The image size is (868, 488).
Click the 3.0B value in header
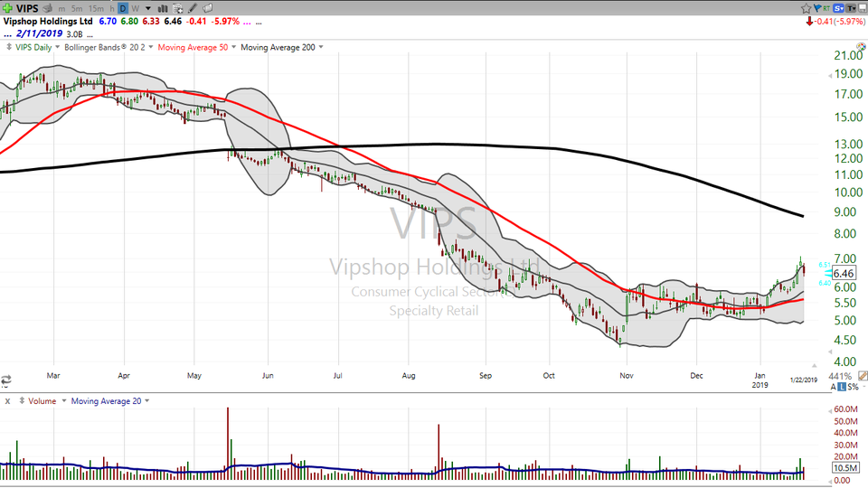click(74, 34)
